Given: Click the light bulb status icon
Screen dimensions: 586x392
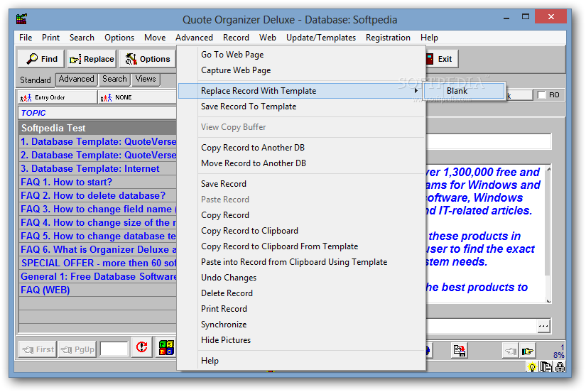Looking at the screenshot, I should 531,367.
